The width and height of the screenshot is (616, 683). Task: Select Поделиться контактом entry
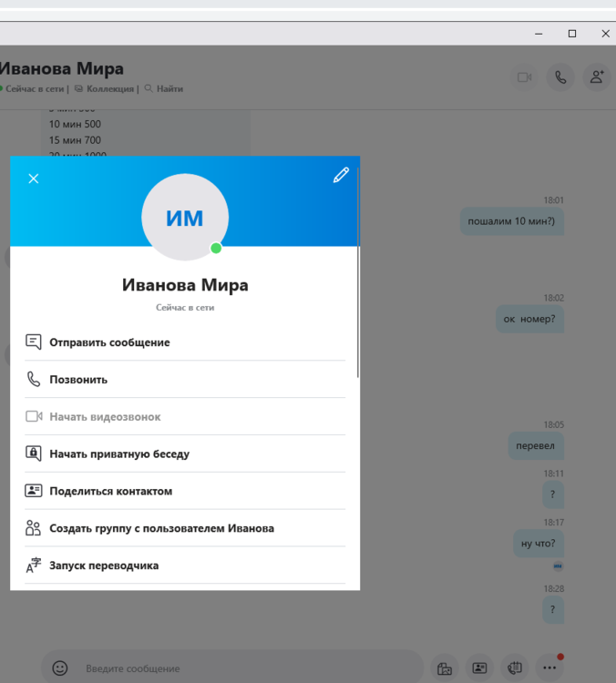pos(110,491)
